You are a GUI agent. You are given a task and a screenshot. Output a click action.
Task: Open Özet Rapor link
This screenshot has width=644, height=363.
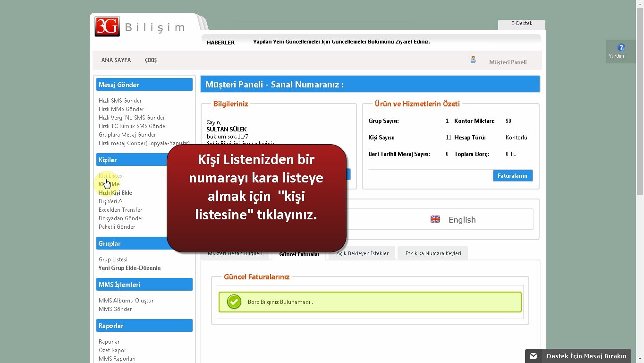point(112,350)
